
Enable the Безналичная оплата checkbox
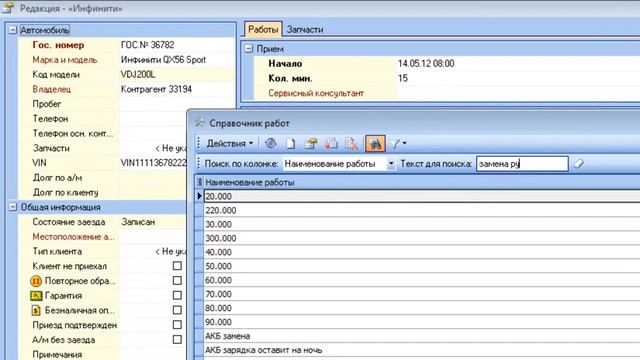[177, 310]
